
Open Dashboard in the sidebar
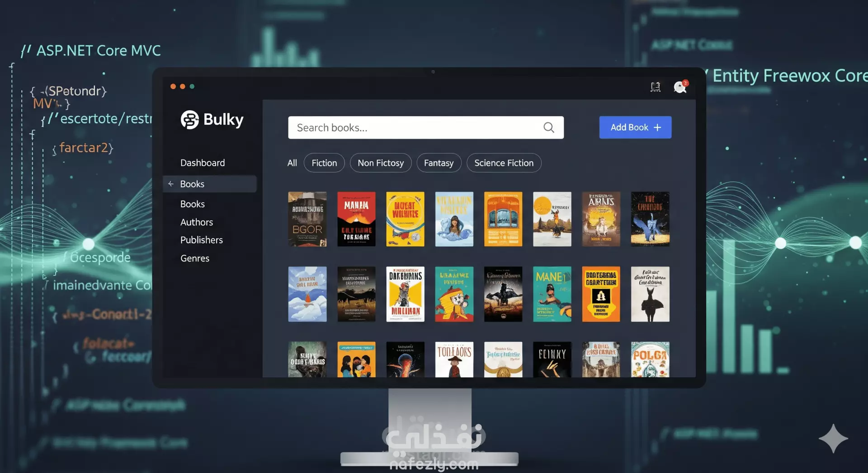pos(203,163)
